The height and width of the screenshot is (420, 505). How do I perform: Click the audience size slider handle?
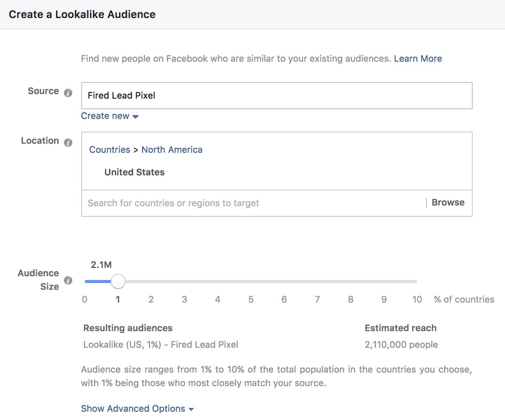pos(118,282)
